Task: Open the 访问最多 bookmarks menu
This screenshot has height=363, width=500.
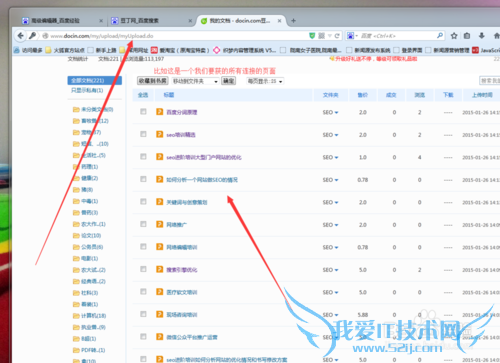Action: click(28, 50)
